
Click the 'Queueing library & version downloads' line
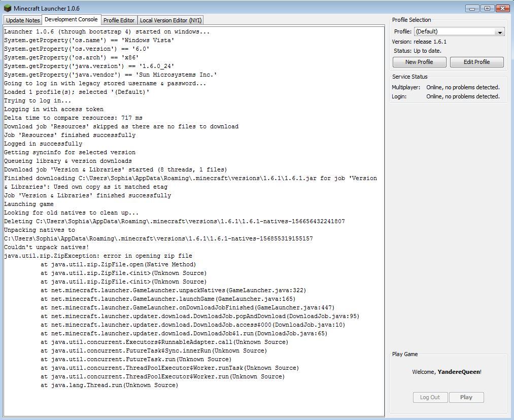tap(68, 161)
